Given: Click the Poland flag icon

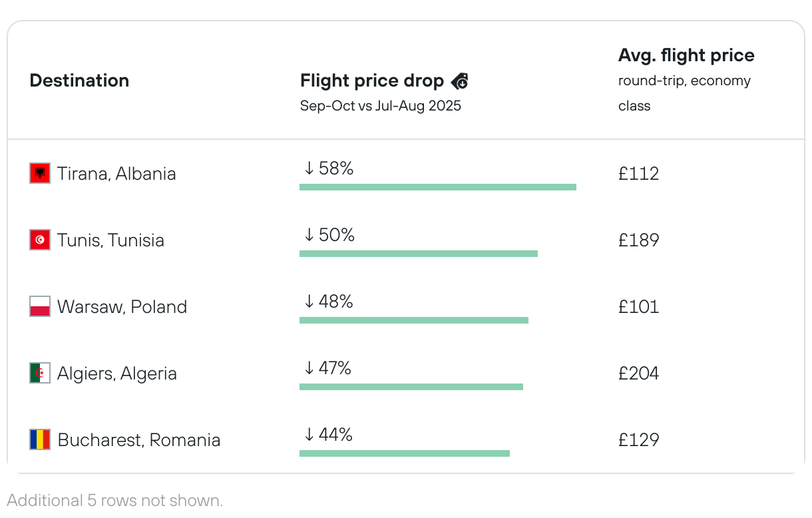Looking at the screenshot, I should click(40, 306).
